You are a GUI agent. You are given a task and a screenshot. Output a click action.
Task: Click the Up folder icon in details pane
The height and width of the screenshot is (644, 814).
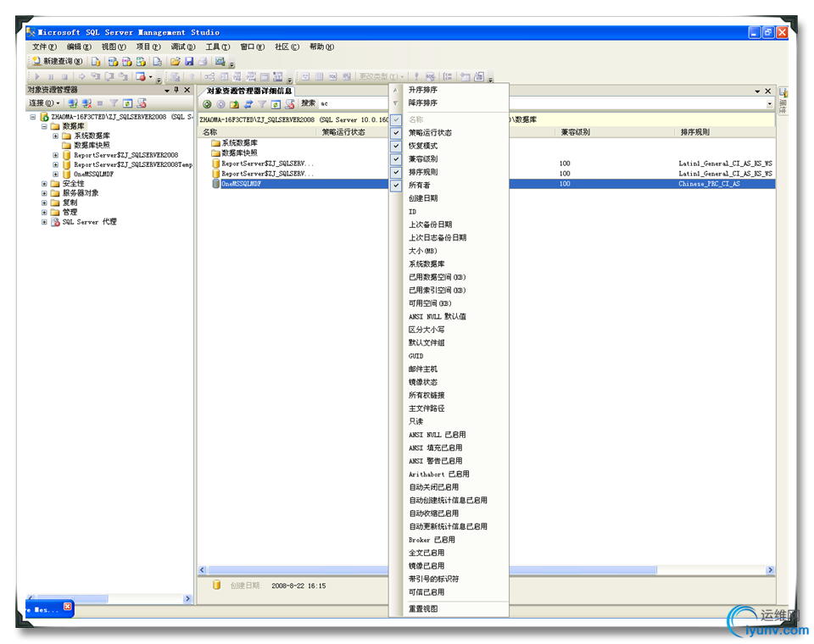point(235,103)
